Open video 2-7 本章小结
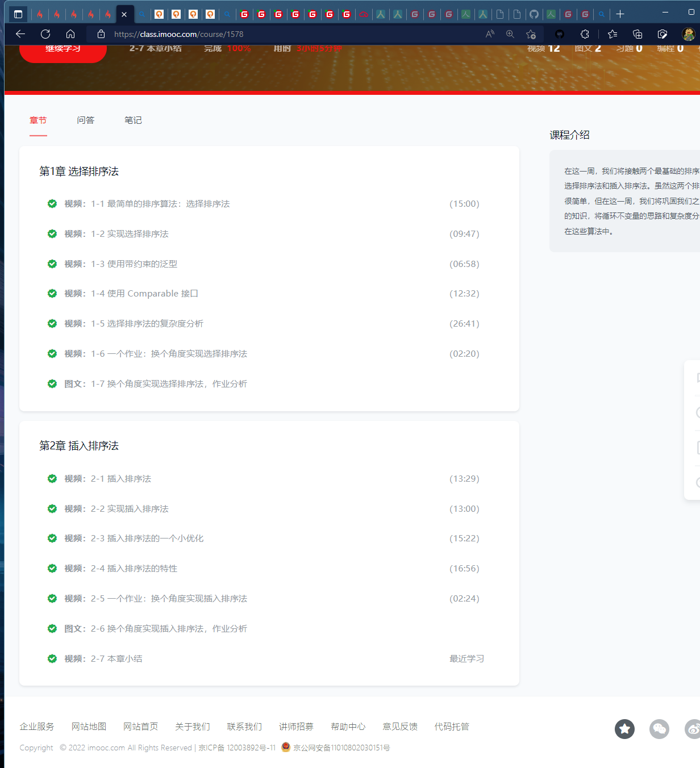This screenshot has height=768, width=700. click(x=103, y=659)
